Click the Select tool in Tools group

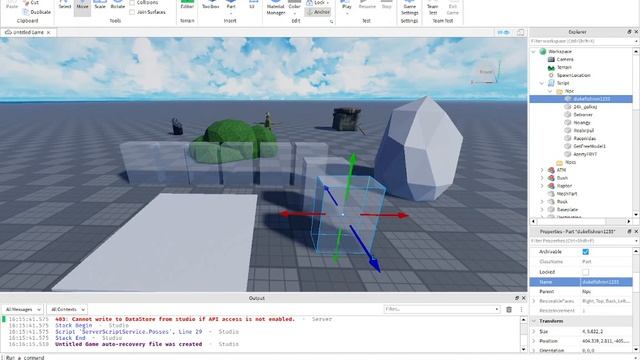[x=64, y=6]
